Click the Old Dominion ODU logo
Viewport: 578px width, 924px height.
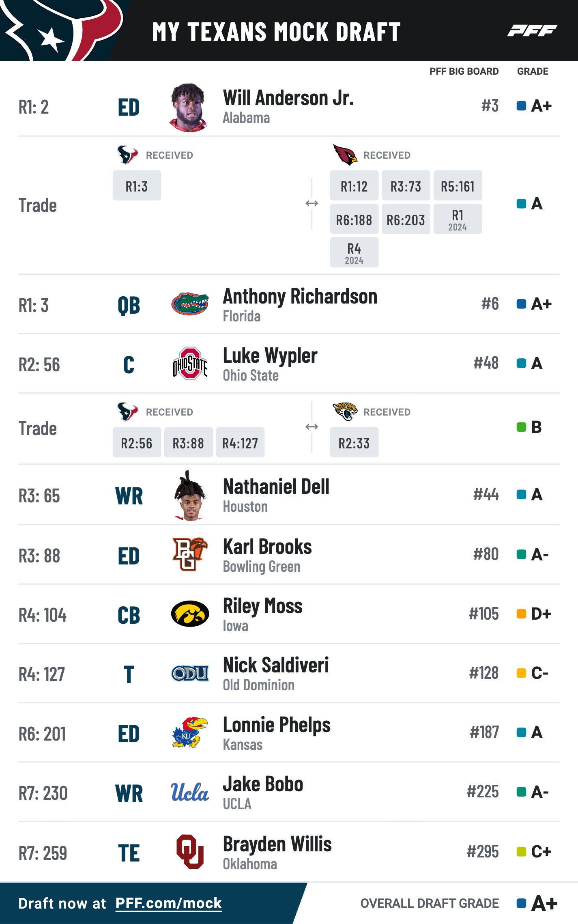(190, 674)
